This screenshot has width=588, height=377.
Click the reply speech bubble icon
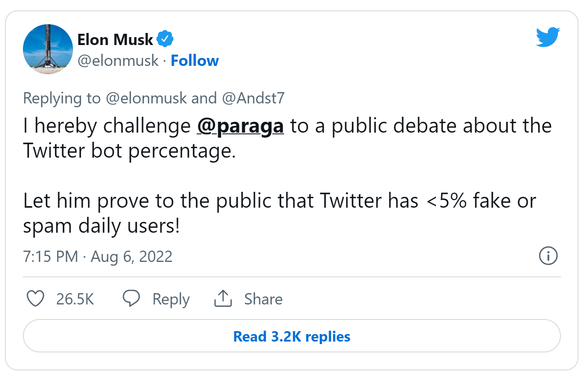point(131,299)
